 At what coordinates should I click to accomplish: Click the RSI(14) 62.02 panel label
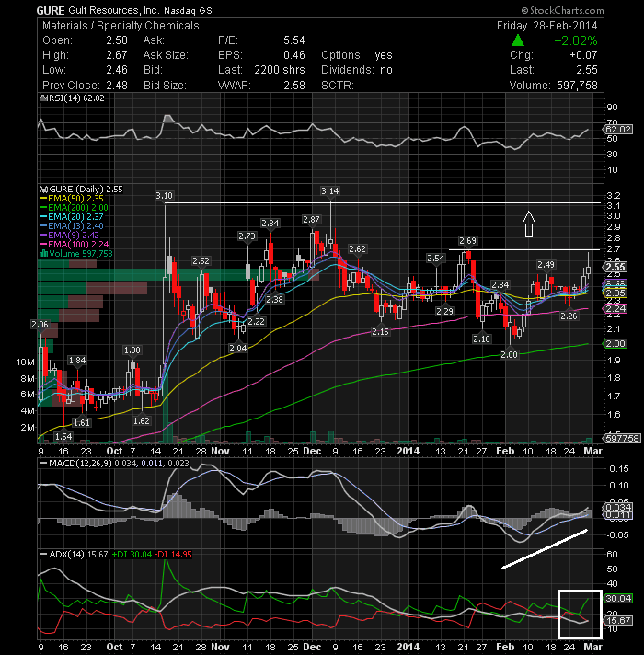pos(76,98)
